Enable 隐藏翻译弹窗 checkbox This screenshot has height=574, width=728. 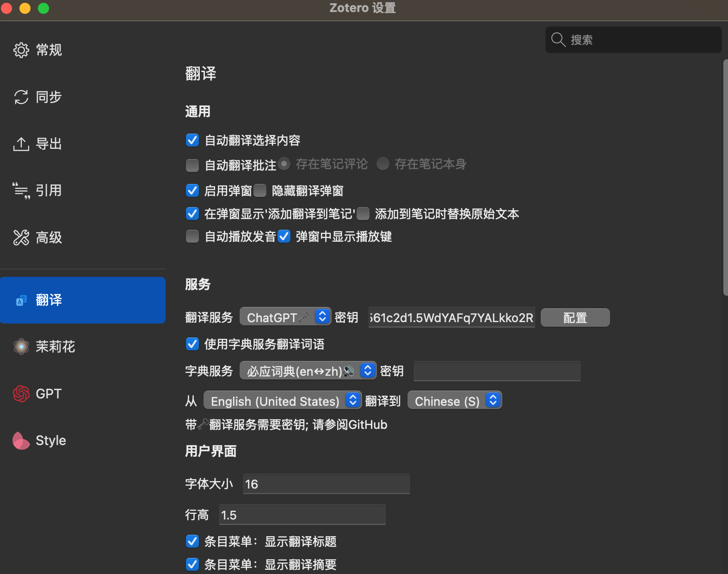260,190
